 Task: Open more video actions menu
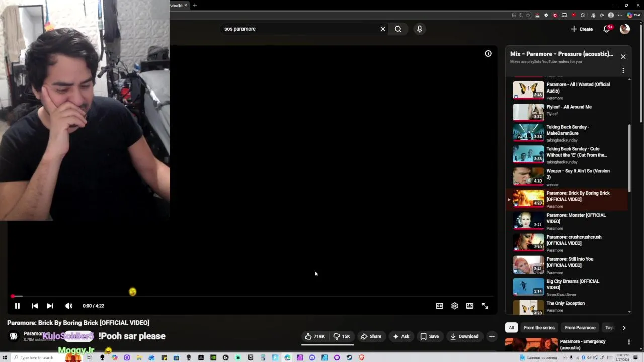click(492, 337)
